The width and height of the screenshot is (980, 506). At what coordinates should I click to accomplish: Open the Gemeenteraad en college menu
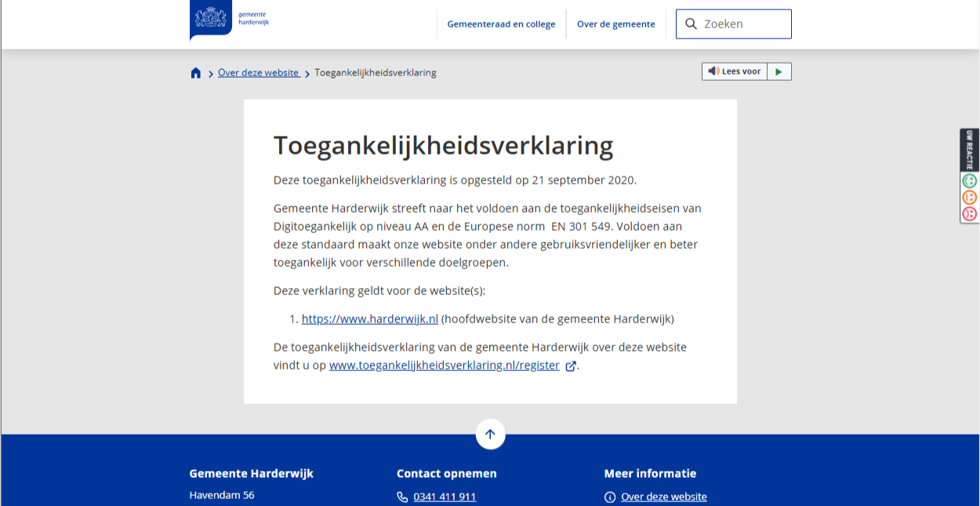click(501, 24)
